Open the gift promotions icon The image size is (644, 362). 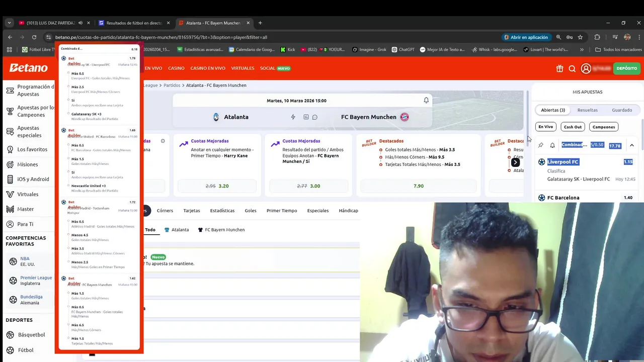[x=559, y=68]
